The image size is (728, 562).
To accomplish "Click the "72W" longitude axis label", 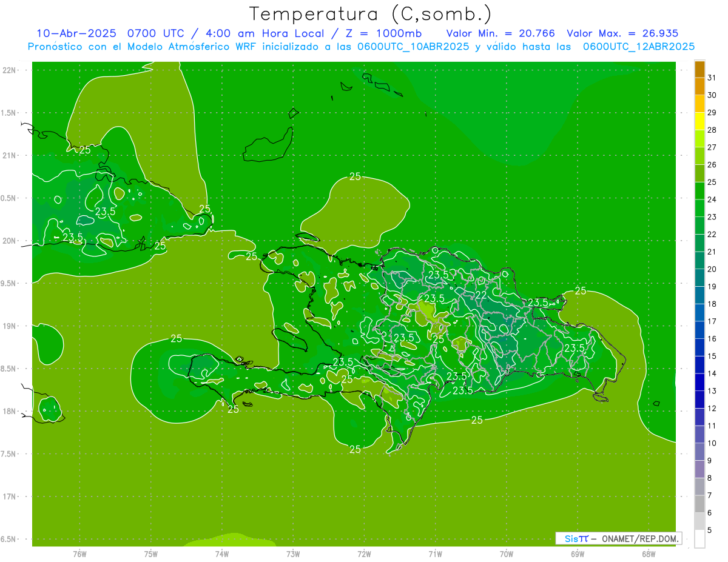I will coord(364,554).
